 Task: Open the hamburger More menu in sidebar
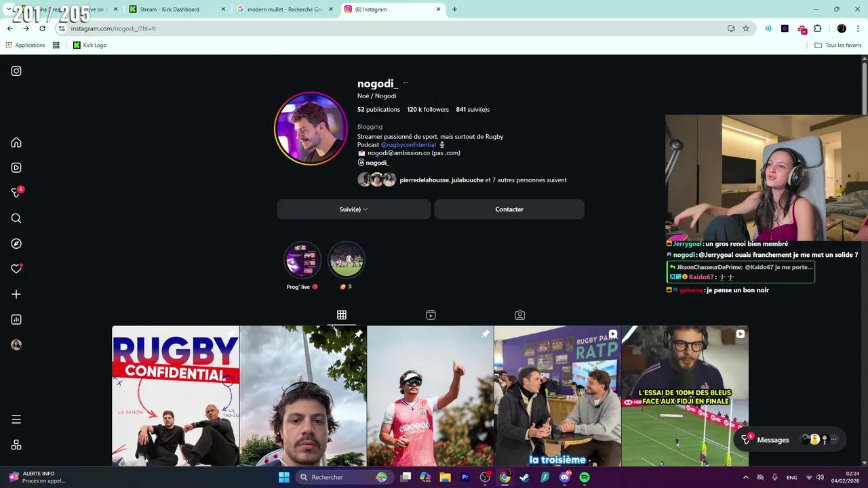16,420
